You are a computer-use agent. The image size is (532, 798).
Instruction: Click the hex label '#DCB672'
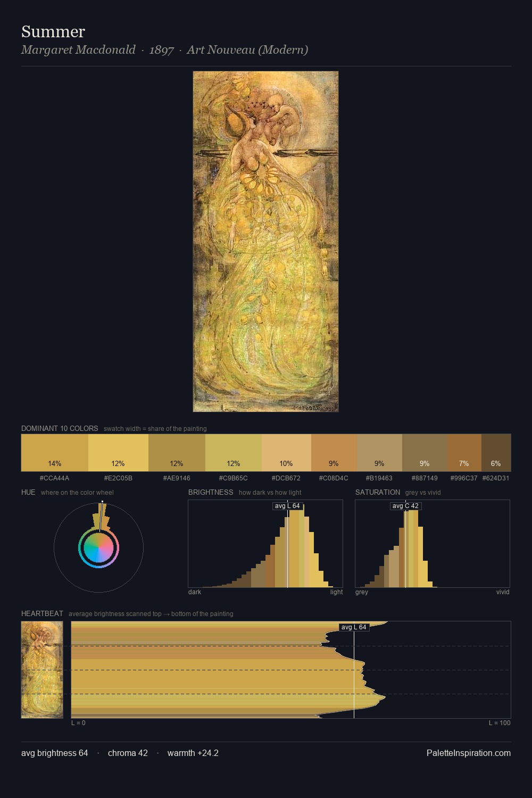tap(286, 478)
